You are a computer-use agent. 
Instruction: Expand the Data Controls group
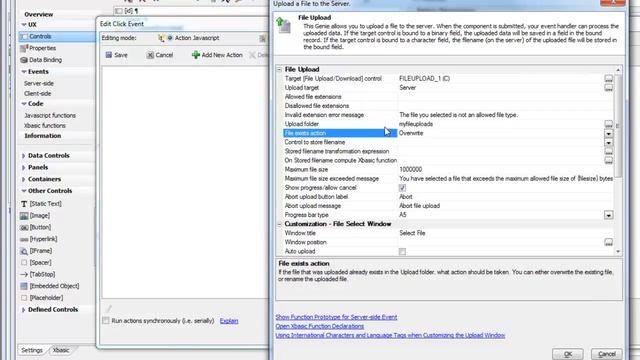[23, 156]
